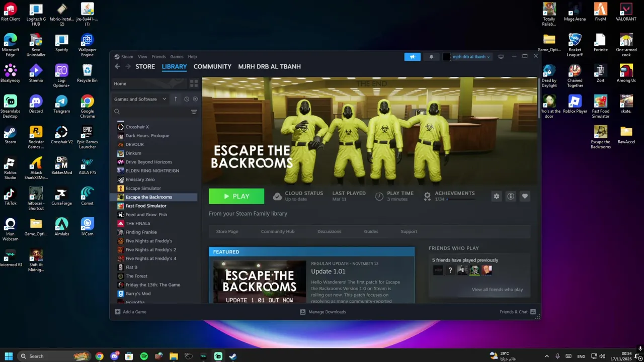Viewport: 644px width, 362px height.
Task: Open the Update 1.01 featured thumbnail
Action: tap(260, 282)
